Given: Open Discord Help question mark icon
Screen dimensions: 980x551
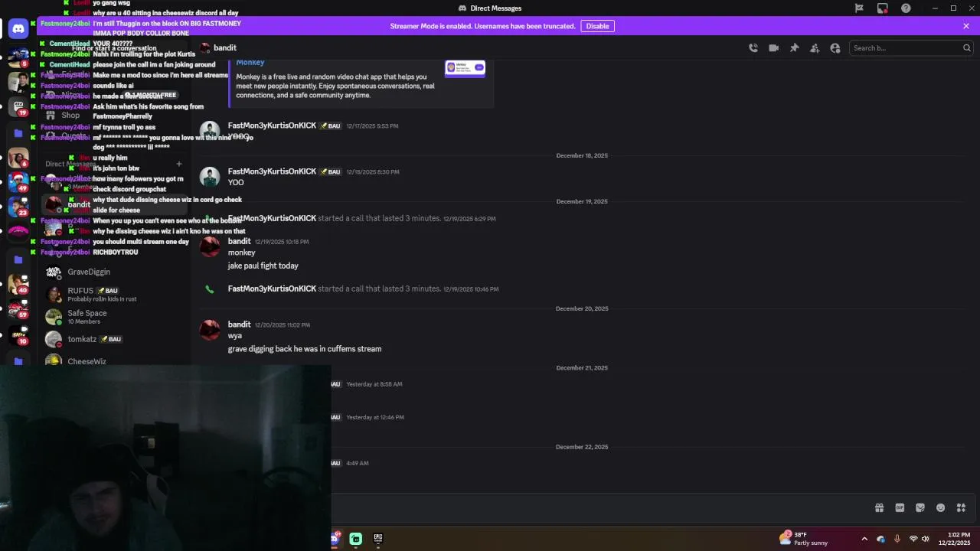Looking at the screenshot, I should [x=906, y=8].
